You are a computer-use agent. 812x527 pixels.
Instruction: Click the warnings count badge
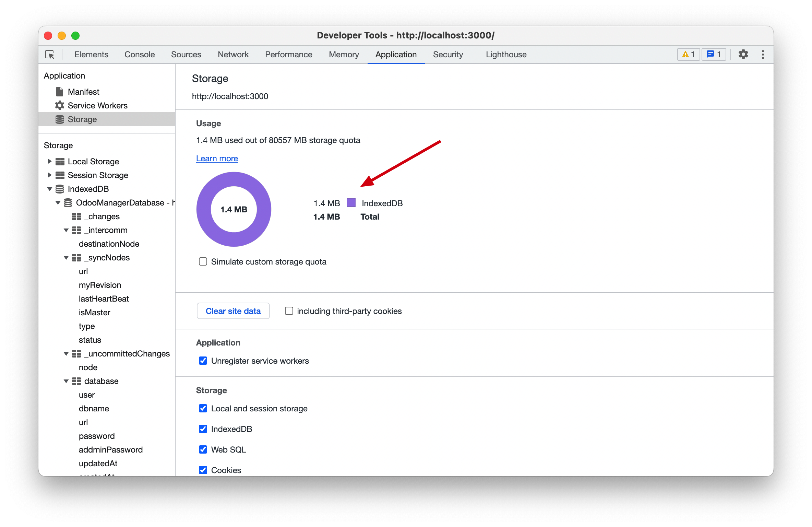pos(688,55)
